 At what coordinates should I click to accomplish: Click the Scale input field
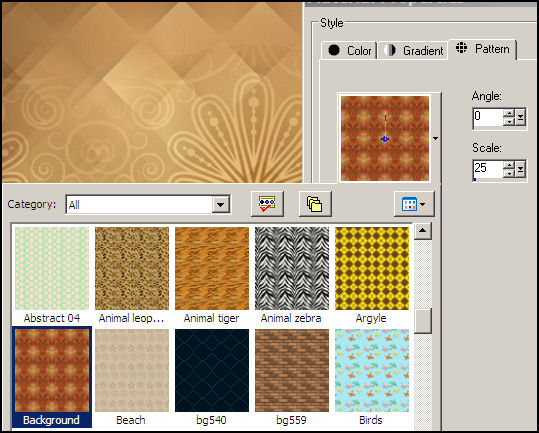point(488,169)
